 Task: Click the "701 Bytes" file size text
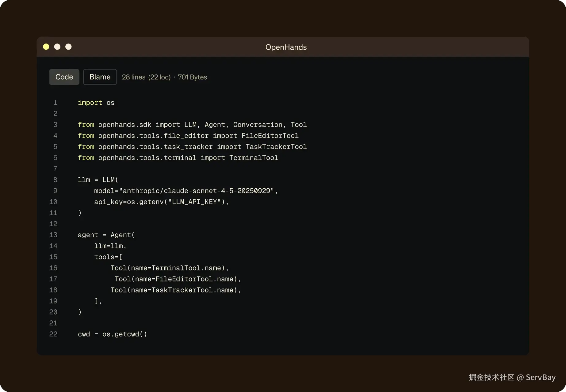(192, 77)
